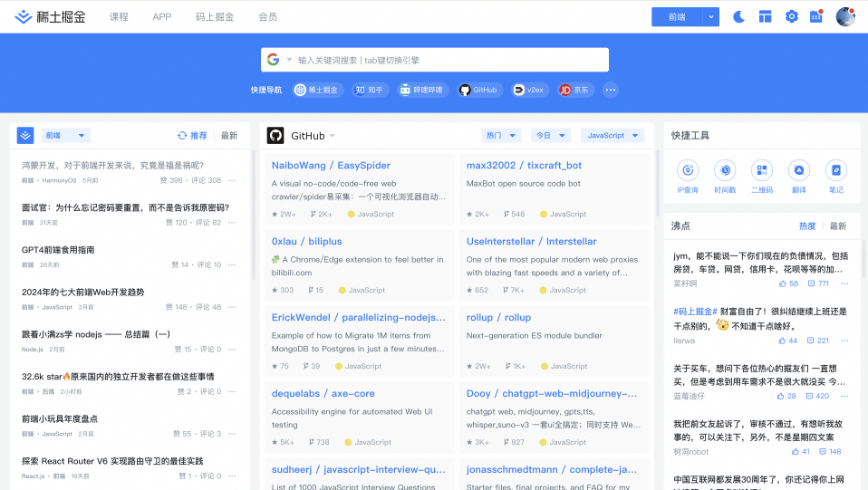The image size is (868, 490).
Task: Switch 沸点 panel to 热度 tab
Action: point(807,226)
